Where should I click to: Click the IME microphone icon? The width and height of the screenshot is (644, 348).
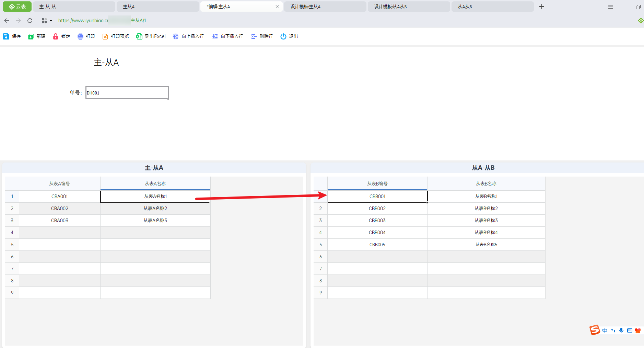point(621,330)
